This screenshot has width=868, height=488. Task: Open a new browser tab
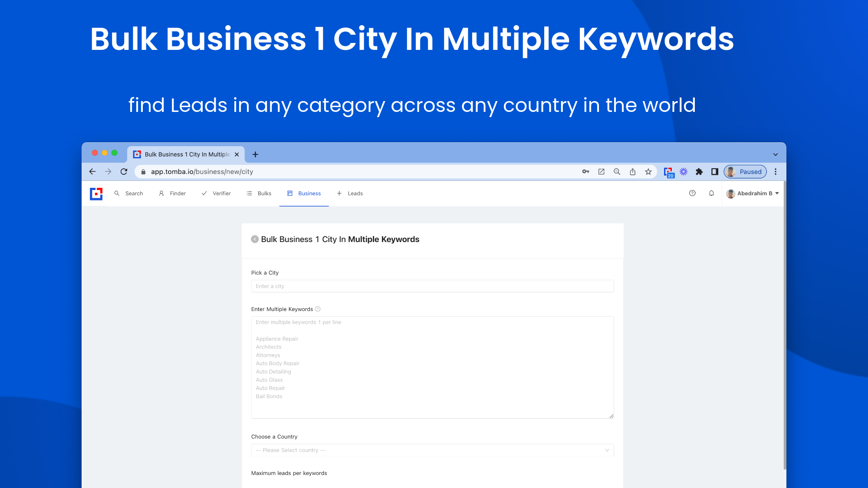pos(255,154)
